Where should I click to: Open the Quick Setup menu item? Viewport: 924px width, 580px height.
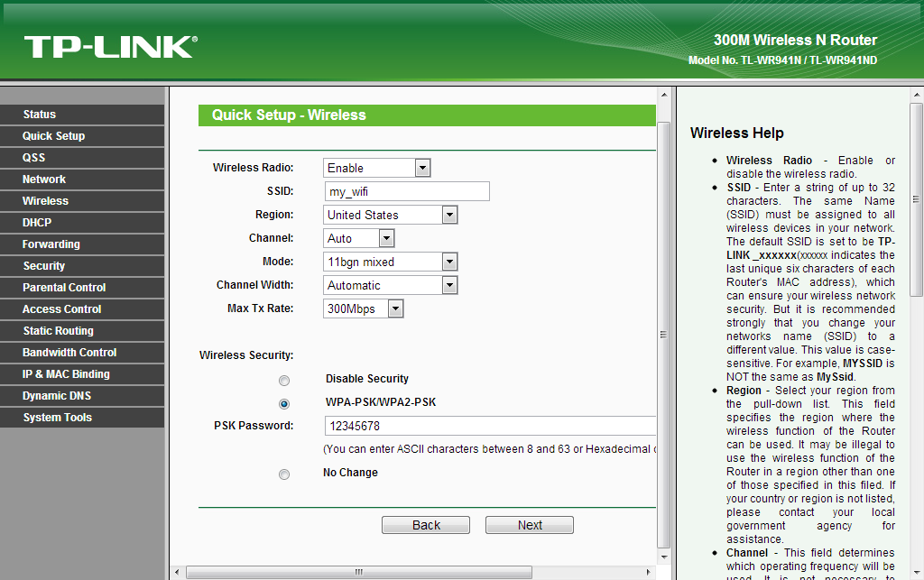pos(82,136)
